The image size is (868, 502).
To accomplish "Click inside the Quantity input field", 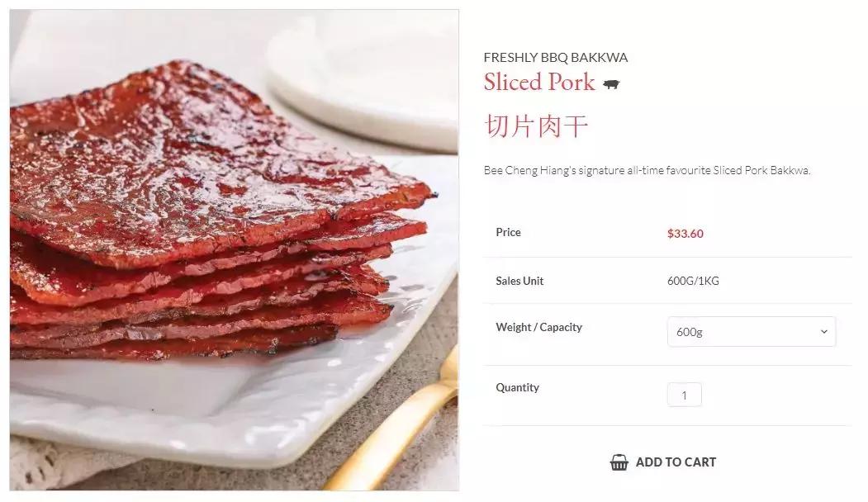I will (684, 395).
